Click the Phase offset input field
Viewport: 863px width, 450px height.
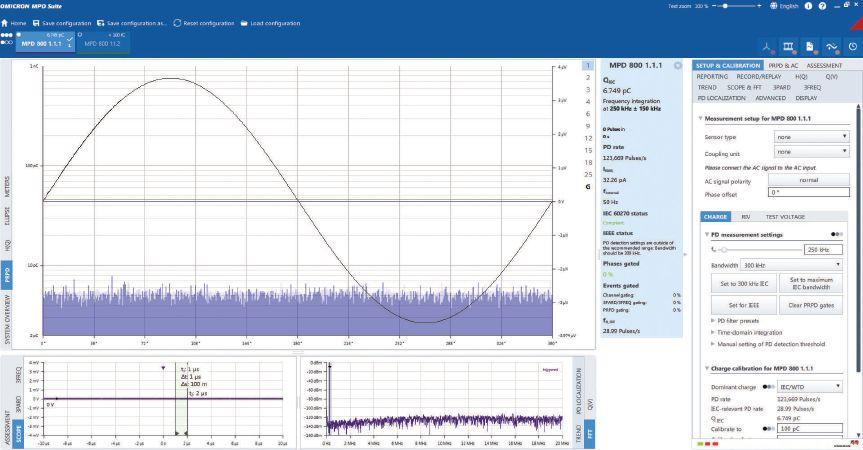(809, 193)
